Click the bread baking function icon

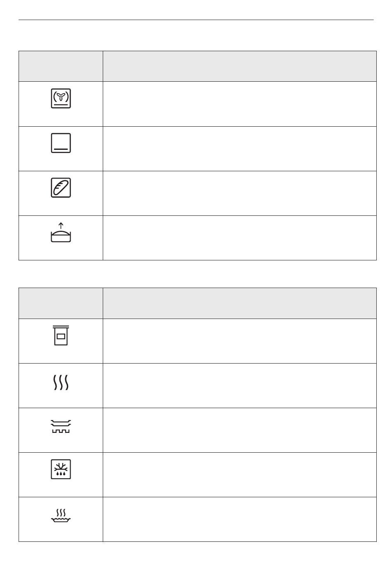click(x=61, y=187)
